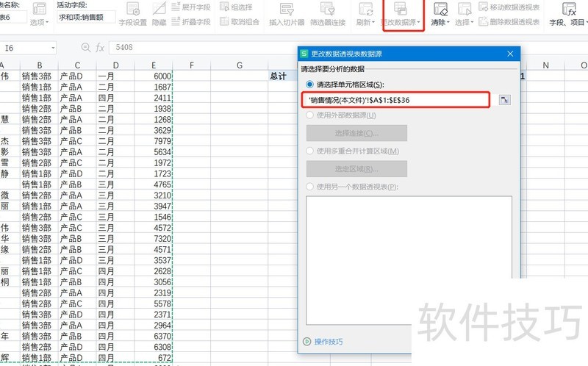Select 使用多重合并计算区域(M) radio option

[x=309, y=151]
